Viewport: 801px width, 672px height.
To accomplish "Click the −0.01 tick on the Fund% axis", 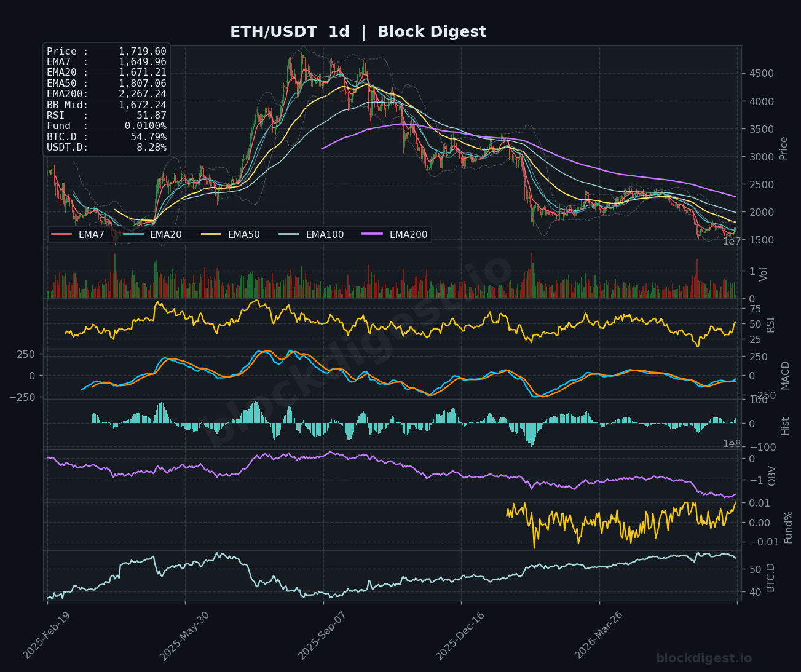I will pos(763,541).
